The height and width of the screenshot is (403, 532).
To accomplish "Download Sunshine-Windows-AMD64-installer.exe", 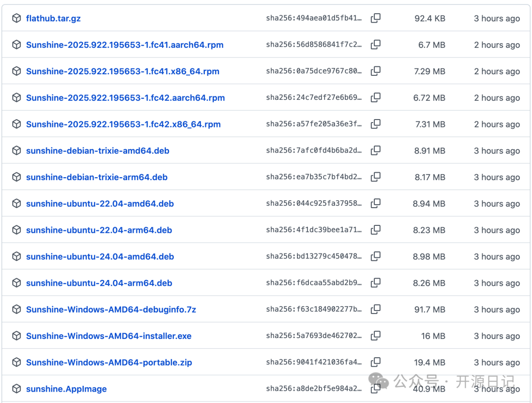I will [108, 336].
